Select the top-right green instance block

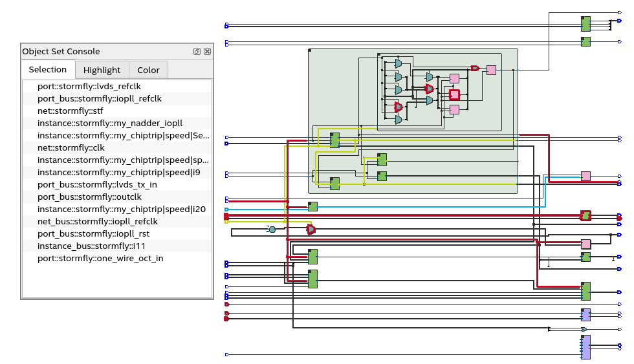tap(585, 24)
